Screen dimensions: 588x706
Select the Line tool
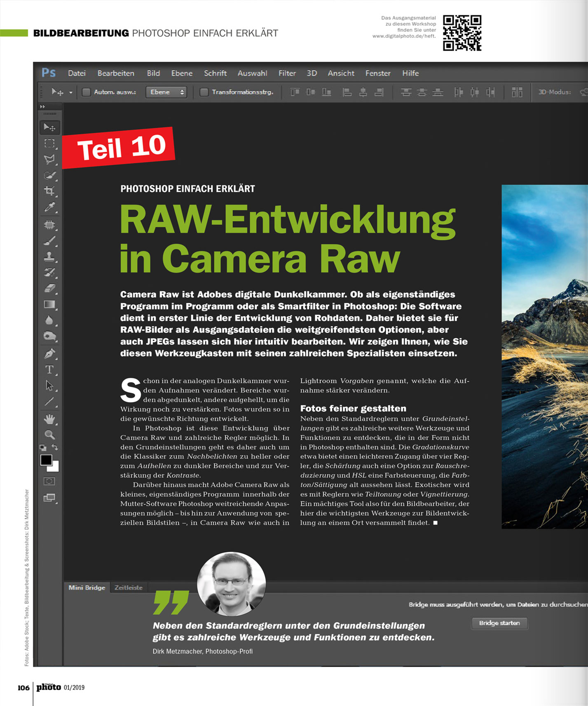pyautogui.click(x=49, y=402)
